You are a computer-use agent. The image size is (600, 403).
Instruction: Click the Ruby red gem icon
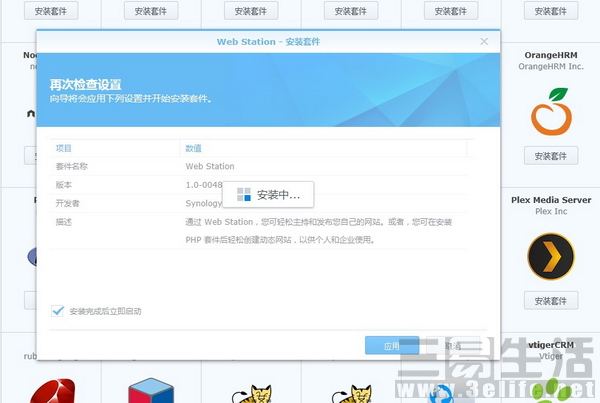[53, 391]
